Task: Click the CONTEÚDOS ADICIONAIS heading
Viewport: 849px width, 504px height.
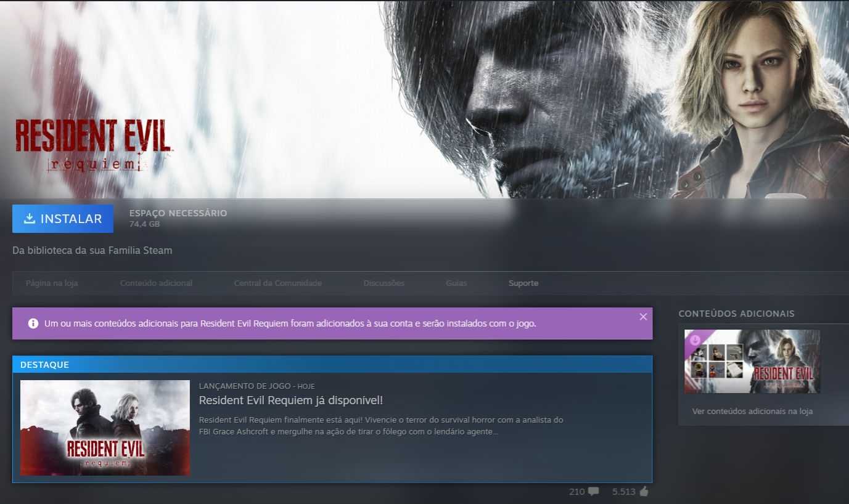Action: [737, 314]
